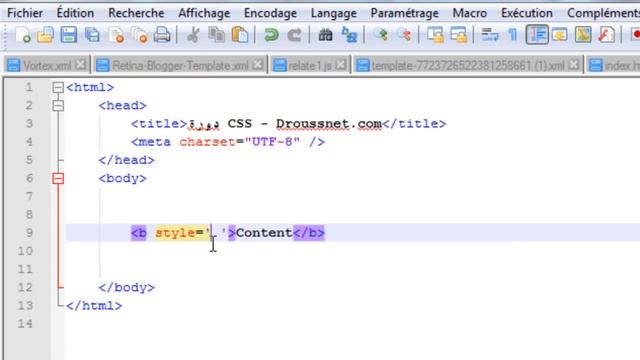This screenshot has height=360, width=640.
Task: Toggle word wrap toolbar icon
Action: (x=489, y=35)
